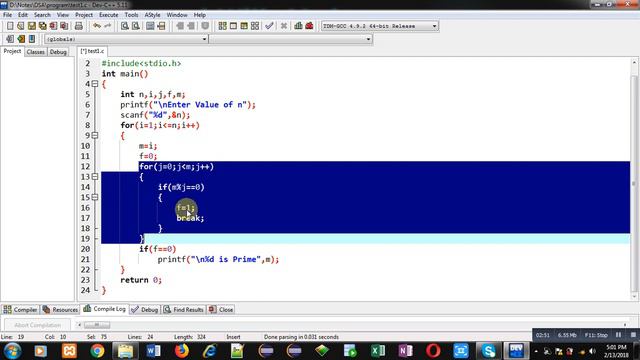640x360 pixels.
Task: Click the red Delete Profiling Information icon
Action: [x=309, y=26]
